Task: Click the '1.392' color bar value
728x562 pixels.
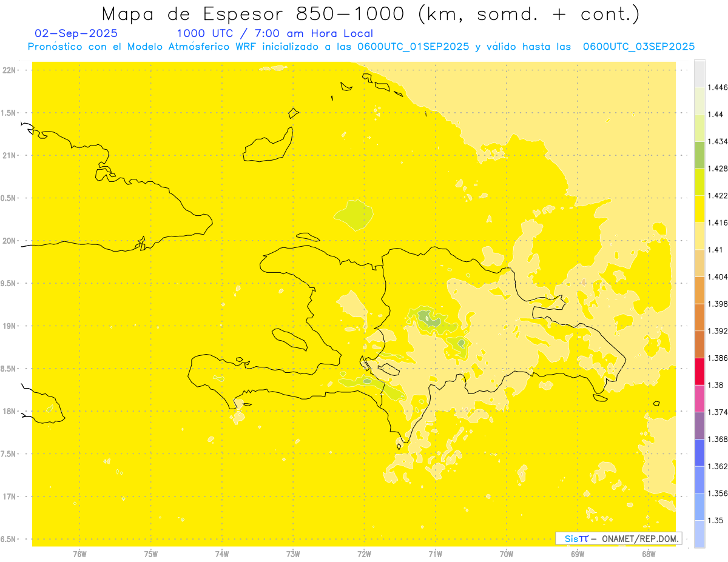Action: click(718, 331)
